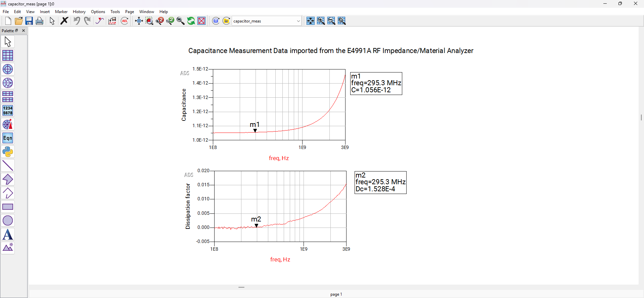The image size is (644, 298).
Task: Click the Save floppy disk icon
Action: (x=29, y=21)
